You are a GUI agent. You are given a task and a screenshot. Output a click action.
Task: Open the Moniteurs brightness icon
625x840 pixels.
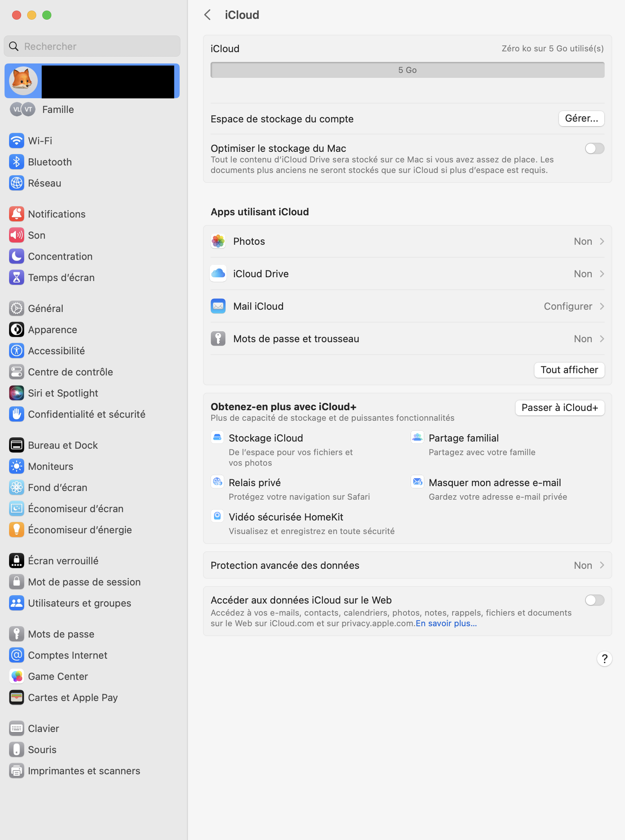tap(16, 467)
